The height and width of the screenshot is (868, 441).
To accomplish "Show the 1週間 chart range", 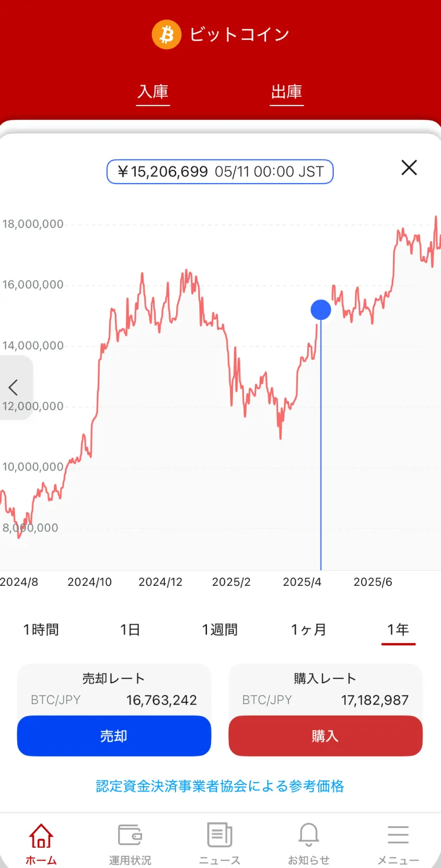I will coord(220,630).
